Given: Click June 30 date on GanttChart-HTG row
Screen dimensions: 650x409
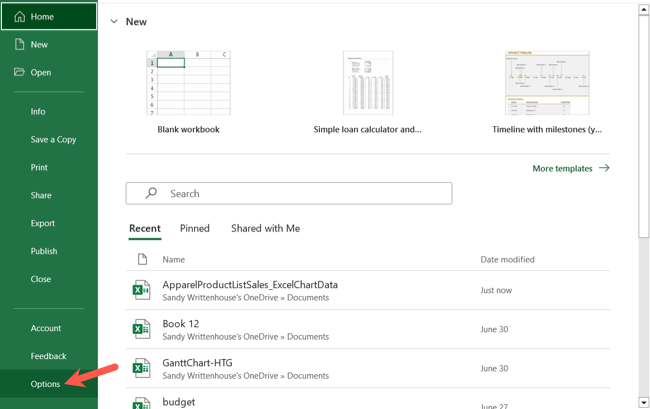Looking at the screenshot, I should tap(494, 368).
